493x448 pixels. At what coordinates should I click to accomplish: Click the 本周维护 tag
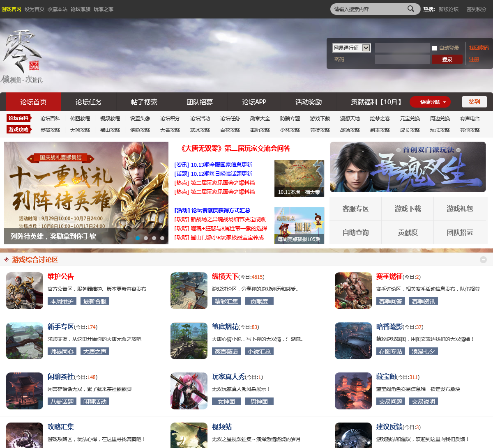coord(62,301)
